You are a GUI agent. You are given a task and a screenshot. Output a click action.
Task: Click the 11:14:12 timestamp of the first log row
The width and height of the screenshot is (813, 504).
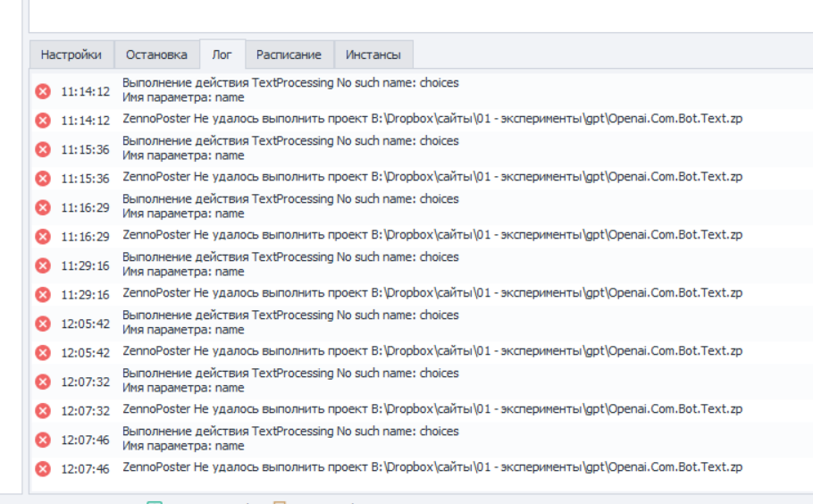(85, 91)
